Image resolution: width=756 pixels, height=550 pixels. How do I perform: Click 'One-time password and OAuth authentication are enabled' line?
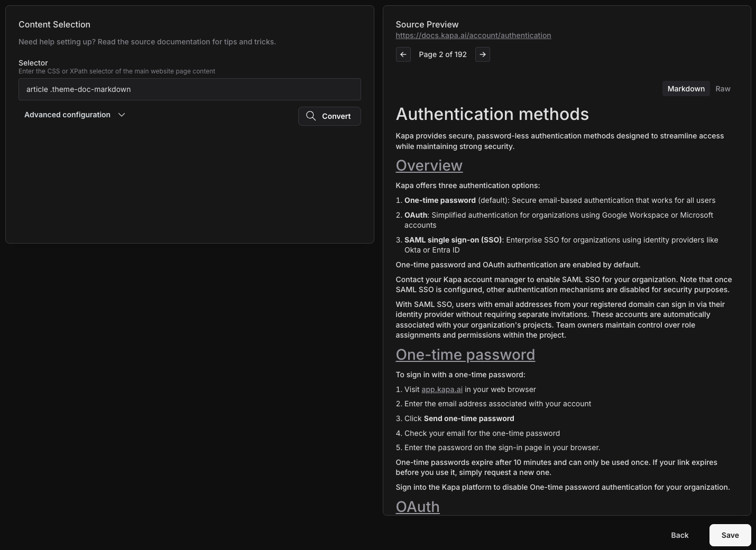[518, 265]
